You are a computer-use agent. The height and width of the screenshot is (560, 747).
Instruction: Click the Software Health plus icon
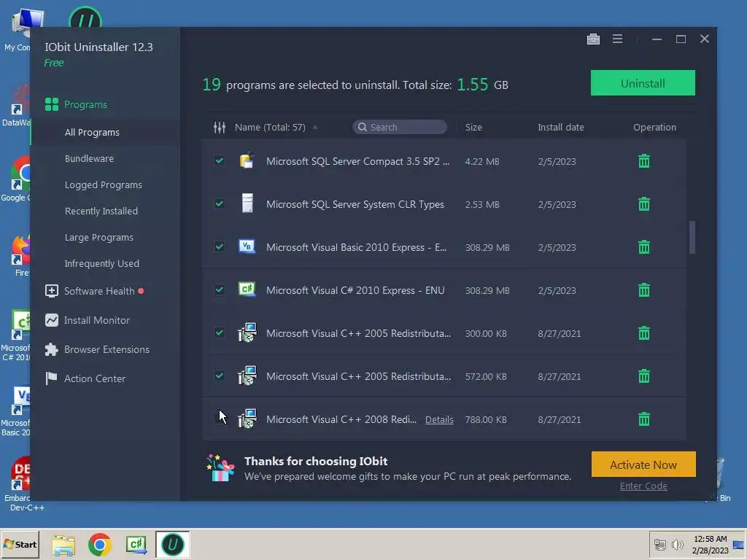coord(52,290)
